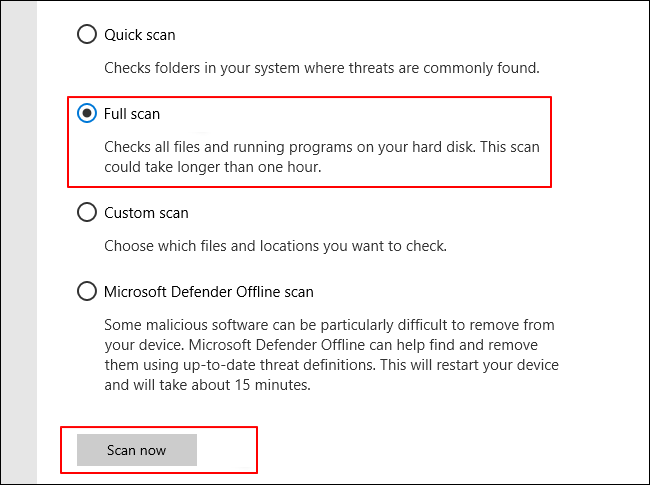The width and height of the screenshot is (650, 485).
Task: Click the "Full scan" label text
Action: coord(132,114)
